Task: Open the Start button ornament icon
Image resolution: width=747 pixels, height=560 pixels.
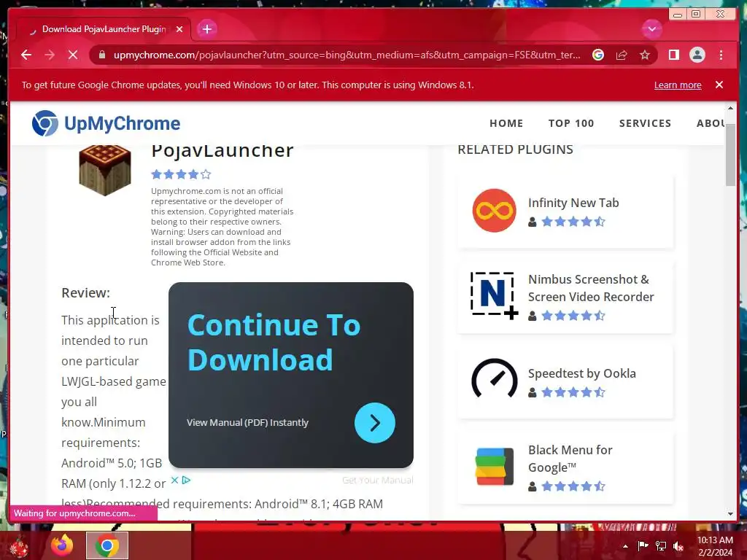Action: click(19, 546)
